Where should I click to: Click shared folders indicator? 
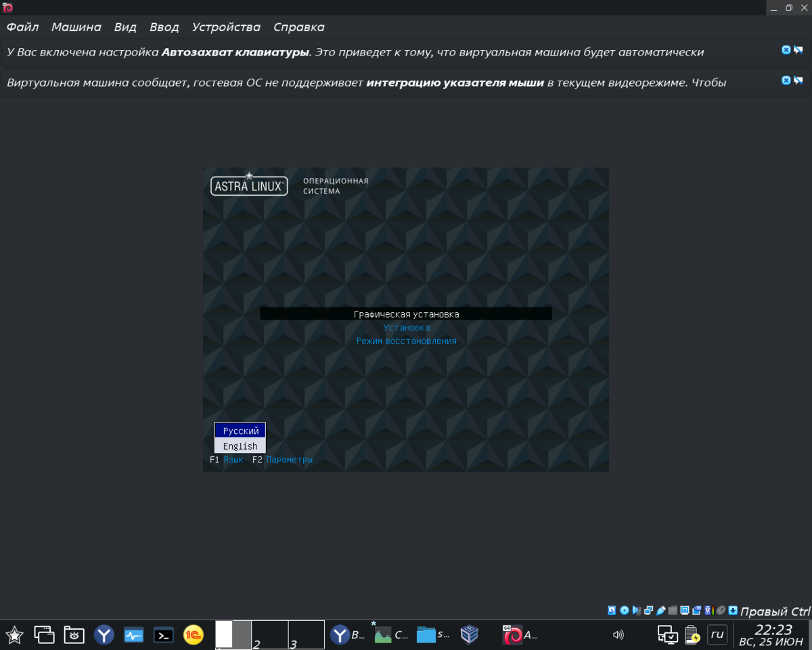point(673,610)
